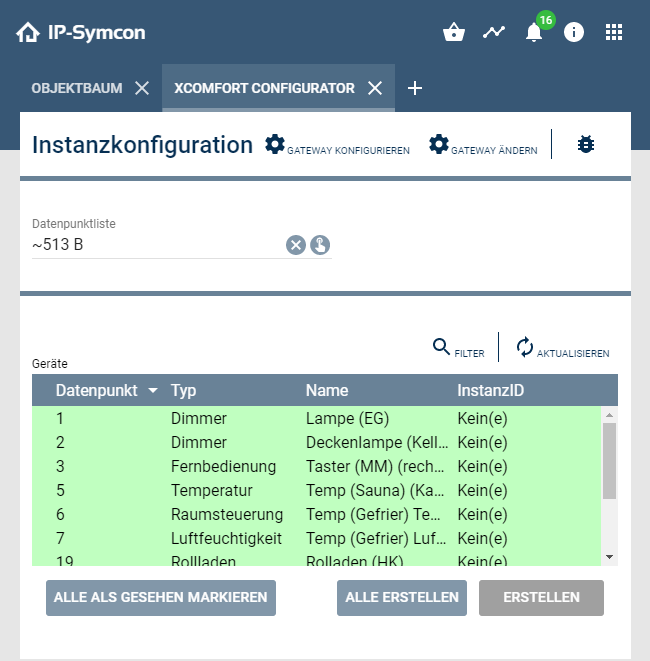Click the debug bug icon
The image size is (650, 661).
tap(586, 145)
